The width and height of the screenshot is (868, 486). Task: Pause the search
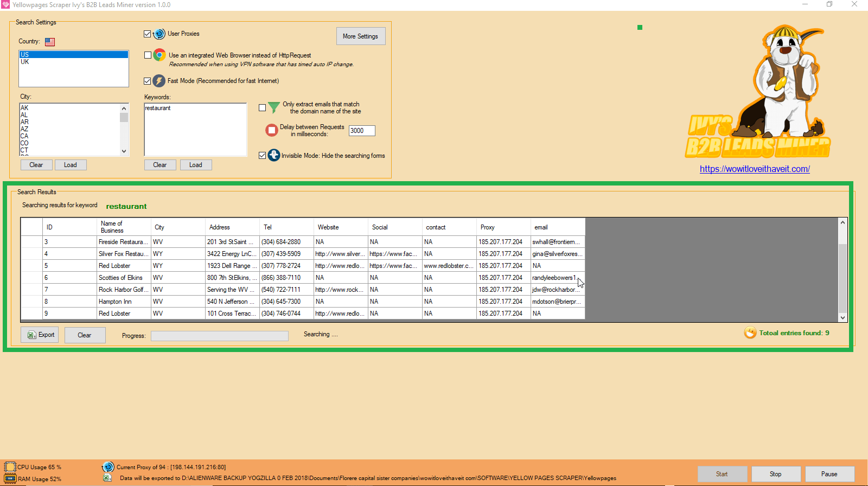829,474
